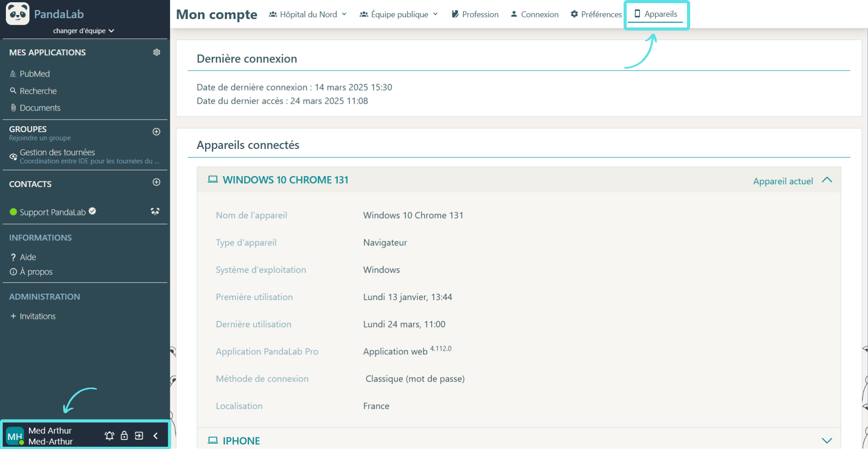The width and height of the screenshot is (868, 449).
Task: Select the Navigateur device type value
Action: (385, 243)
